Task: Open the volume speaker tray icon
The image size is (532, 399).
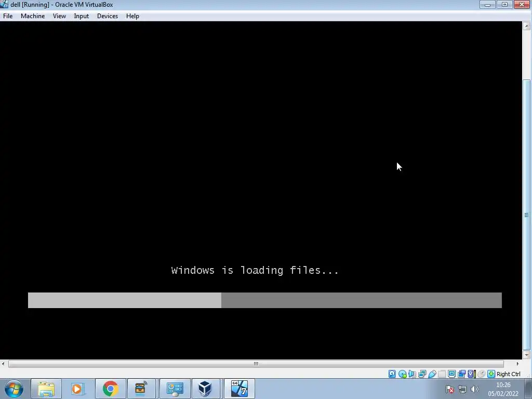Action: pos(475,389)
